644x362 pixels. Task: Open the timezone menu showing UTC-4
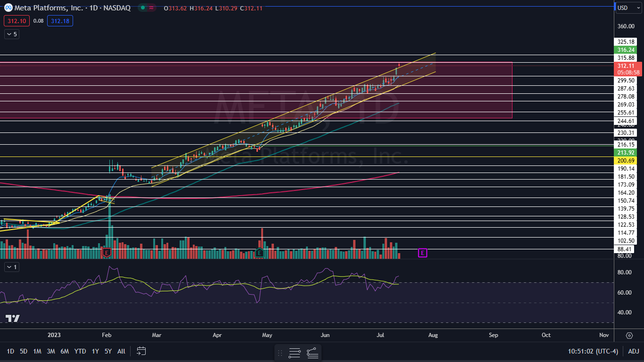[x=593, y=351]
